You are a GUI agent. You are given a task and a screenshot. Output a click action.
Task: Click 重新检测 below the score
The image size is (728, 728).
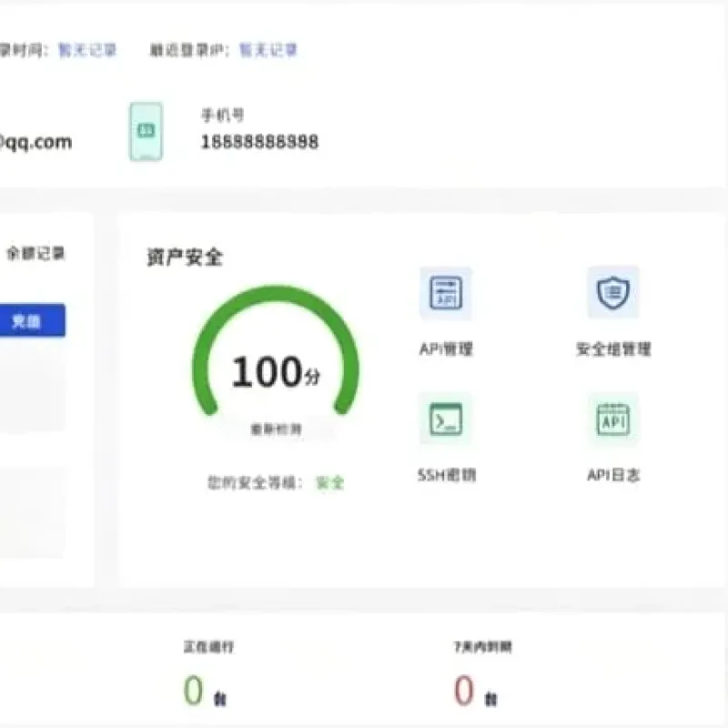(x=276, y=429)
